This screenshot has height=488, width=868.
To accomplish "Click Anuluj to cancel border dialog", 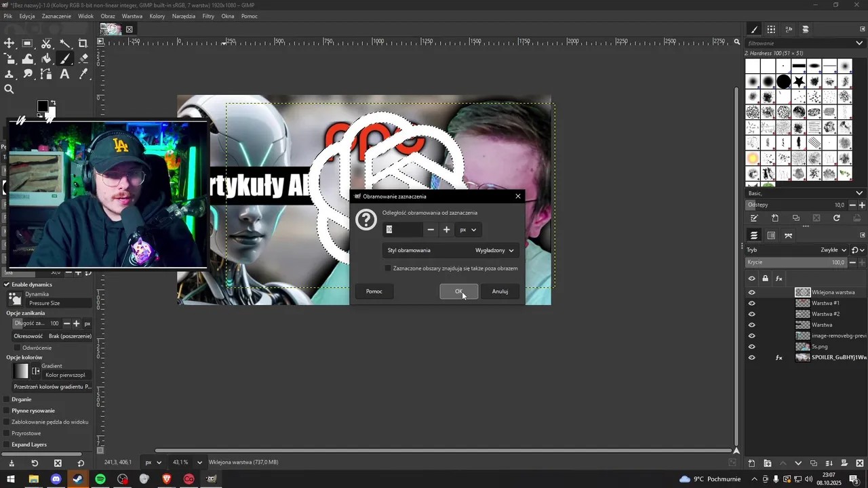I will click(500, 291).
